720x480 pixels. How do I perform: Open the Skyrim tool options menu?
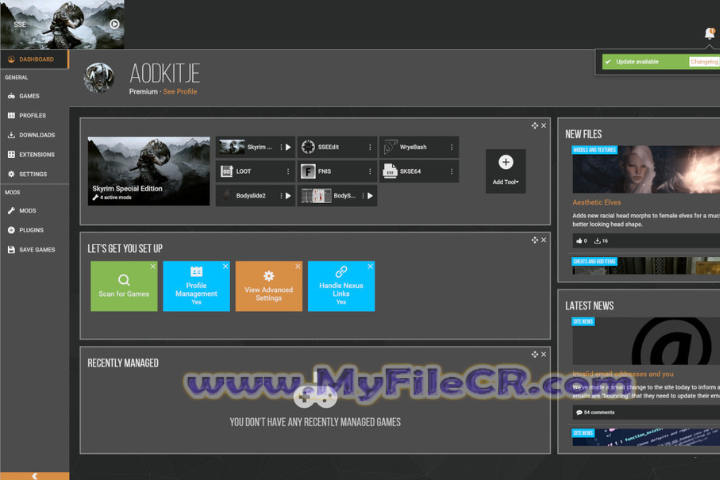pos(281,147)
